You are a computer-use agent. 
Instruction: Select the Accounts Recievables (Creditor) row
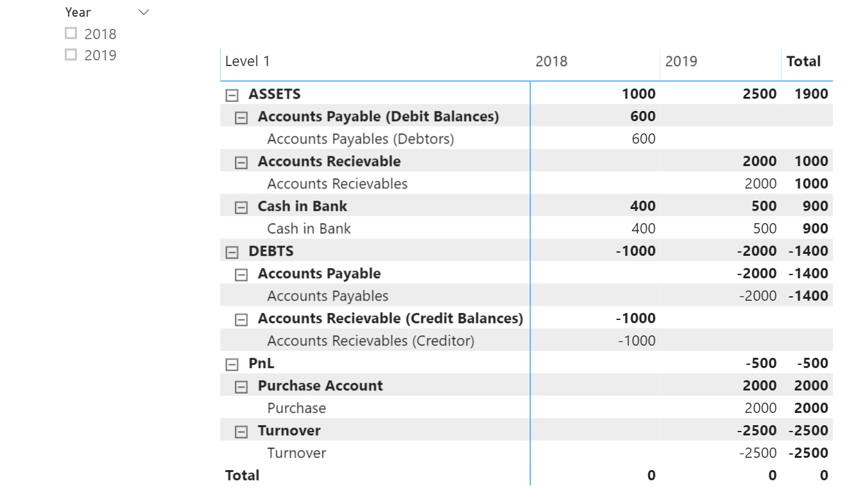pyautogui.click(x=370, y=340)
